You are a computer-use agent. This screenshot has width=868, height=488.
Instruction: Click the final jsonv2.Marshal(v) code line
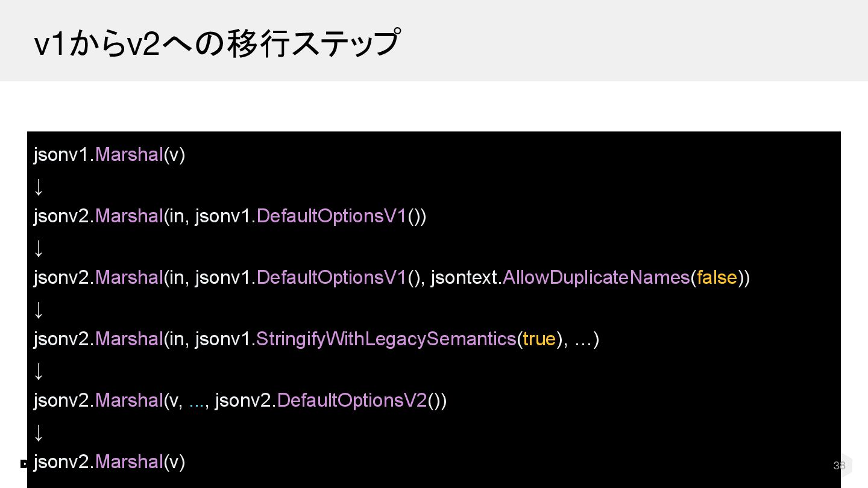pos(109,461)
